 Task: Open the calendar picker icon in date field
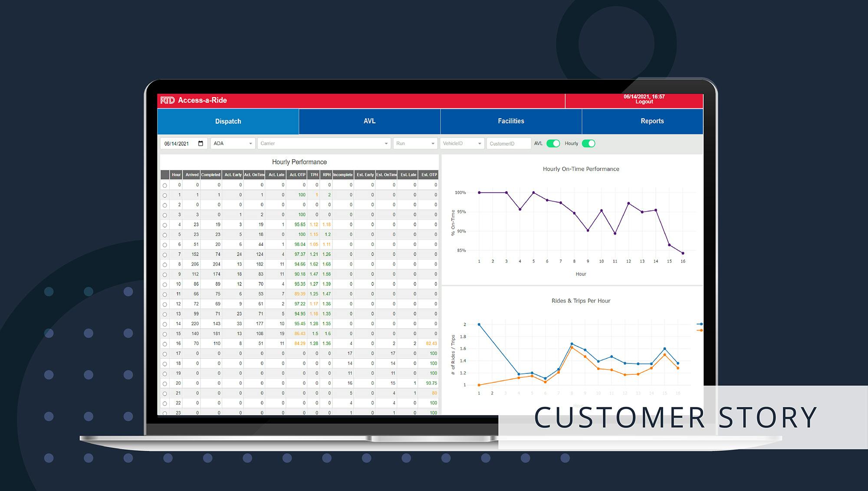coord(201,144)
